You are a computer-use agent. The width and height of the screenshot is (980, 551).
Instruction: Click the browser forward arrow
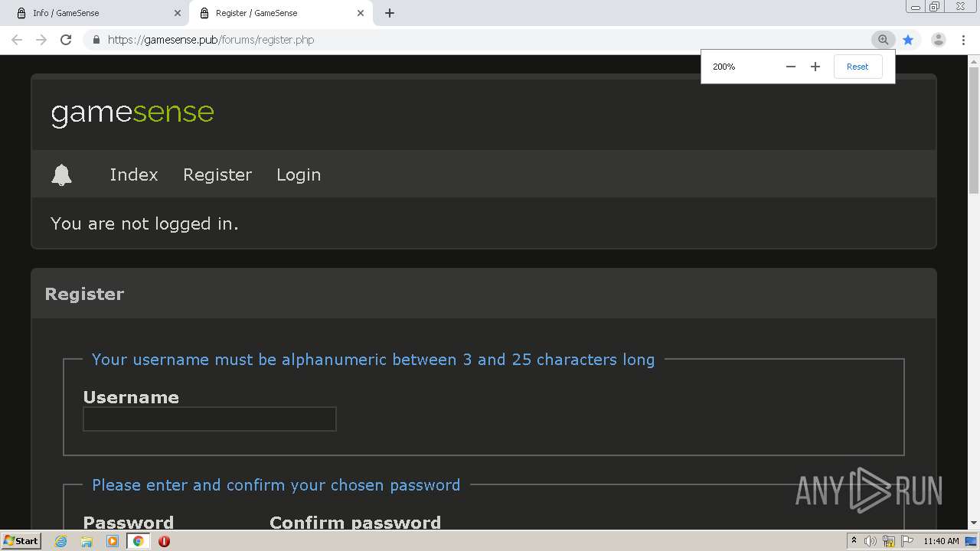[41, 40]
